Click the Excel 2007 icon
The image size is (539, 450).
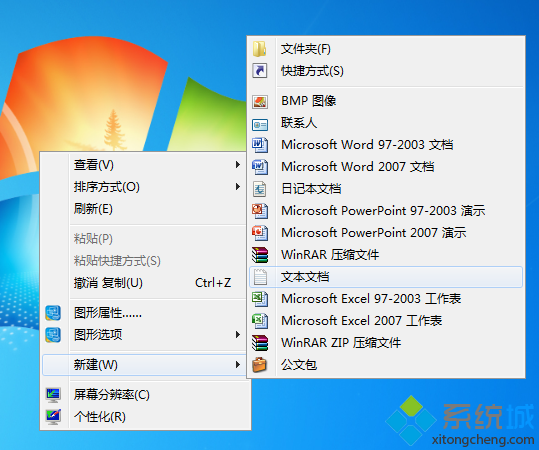coord(260,321)
